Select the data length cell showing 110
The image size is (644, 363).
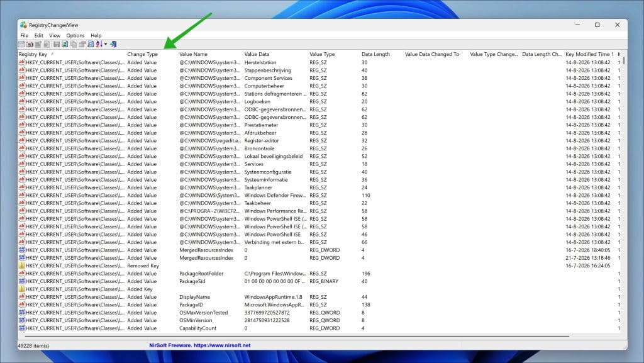click(x=366, y=195)
